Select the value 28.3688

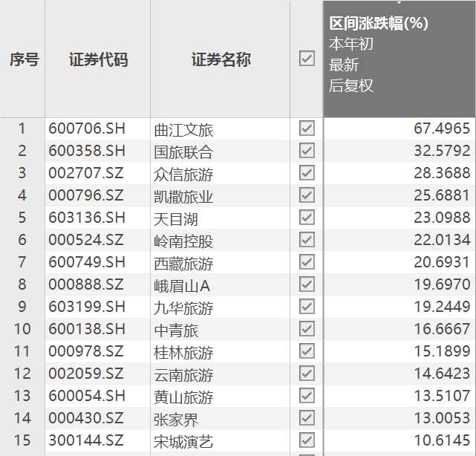tap(442, 173)
